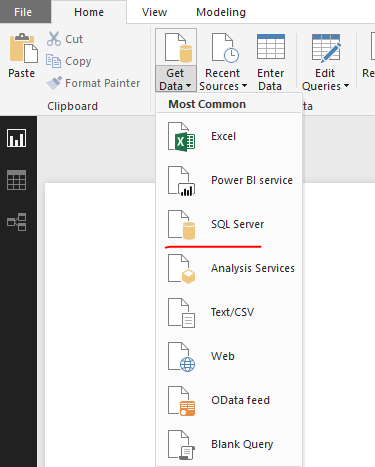This screenshot has width=375, height=467.
Task: Choose Excel data source label
Action: point(223,136)
